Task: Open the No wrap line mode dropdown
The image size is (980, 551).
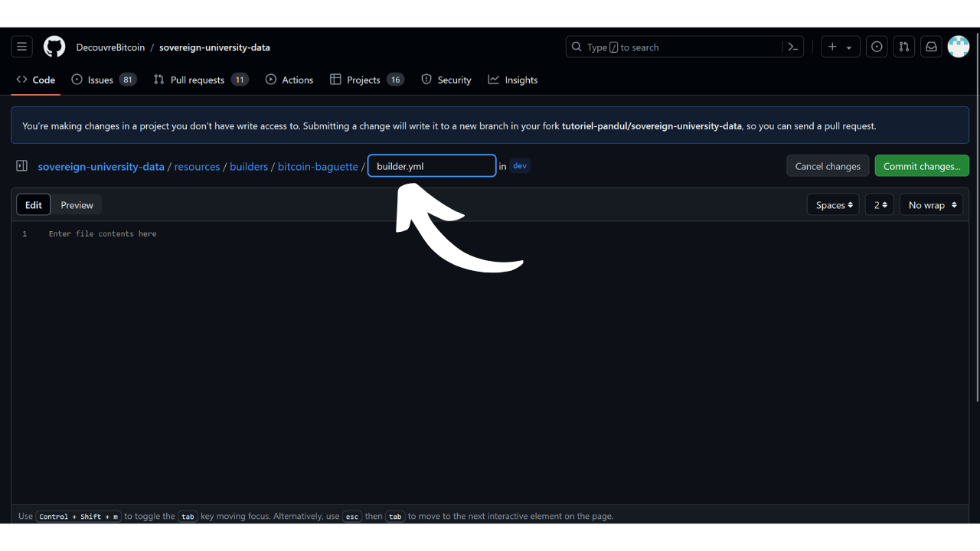Action: (931, 205)
